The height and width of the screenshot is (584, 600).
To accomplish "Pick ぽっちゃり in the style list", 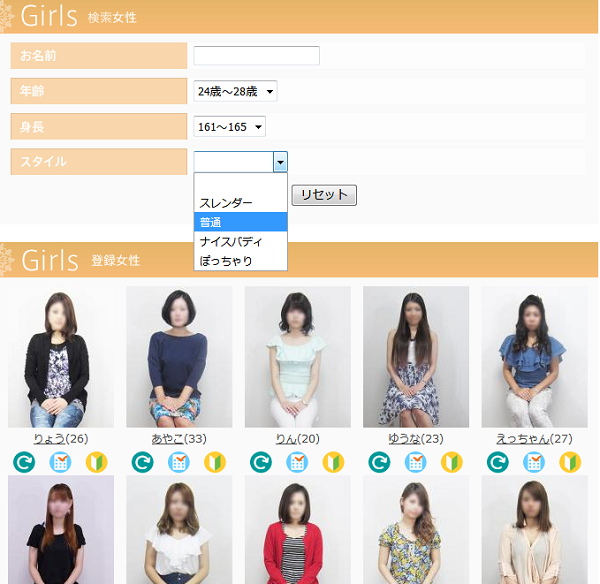I will tap(226, 261).
